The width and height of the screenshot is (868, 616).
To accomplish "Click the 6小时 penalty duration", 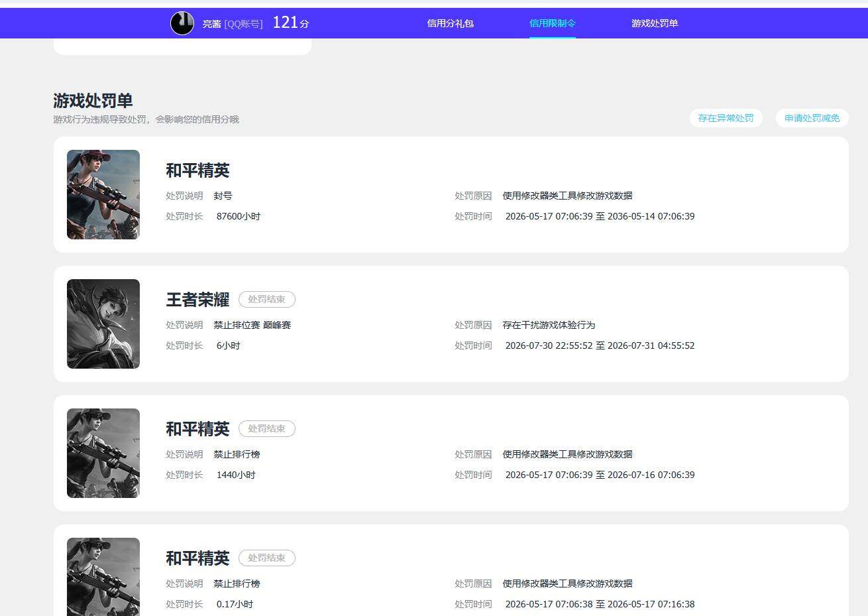I will pyautogui.click(x=228, y=345).
